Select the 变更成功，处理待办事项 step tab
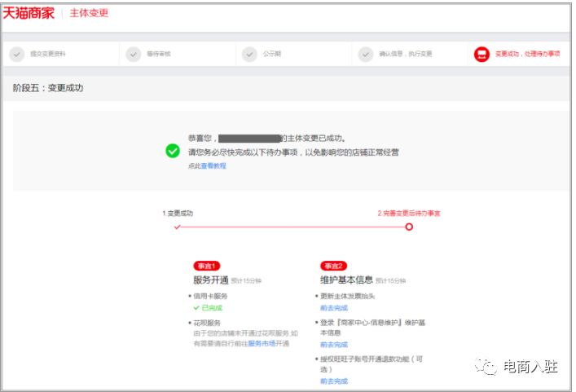Viewport: 576px width, 392px height. [x=527, y=54]
